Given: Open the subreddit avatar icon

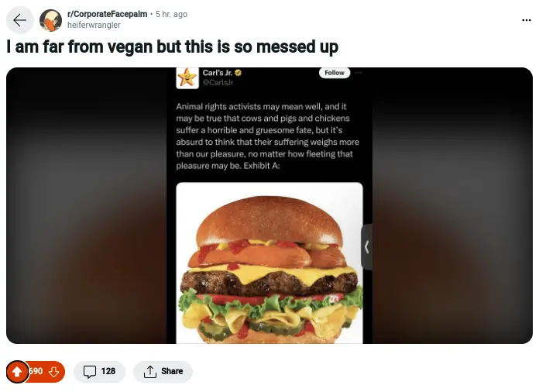Looking at the screenshot, I should 50,20.
